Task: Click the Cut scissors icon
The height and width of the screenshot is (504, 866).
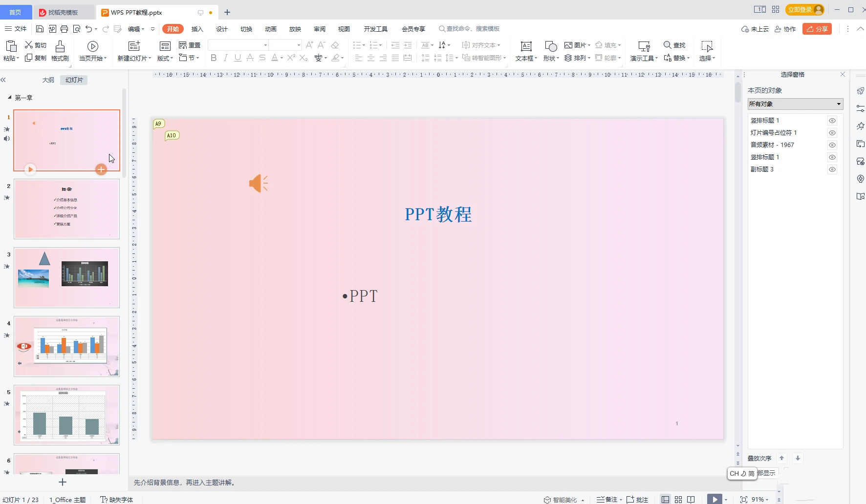Action: (29, 45)
